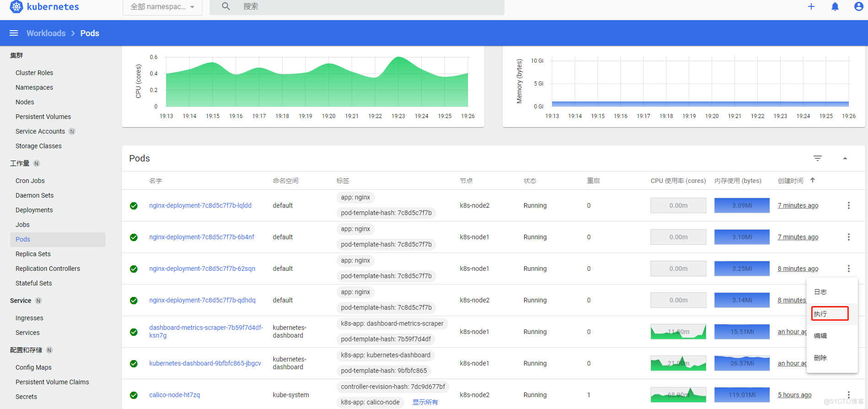
Task: Click the sort arrow beside 创建时间
Action: tap(813, 180)
